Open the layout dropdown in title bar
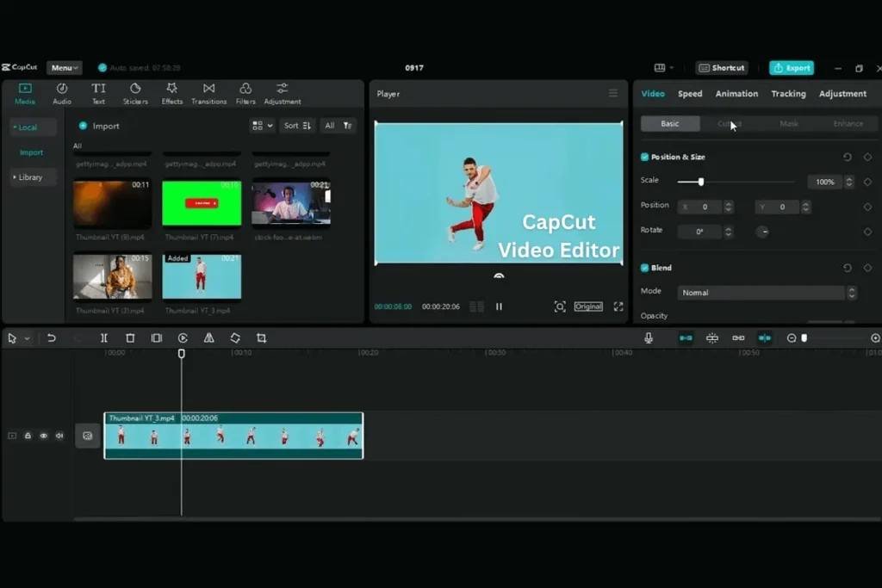882x588 pixels. [664, 67]
